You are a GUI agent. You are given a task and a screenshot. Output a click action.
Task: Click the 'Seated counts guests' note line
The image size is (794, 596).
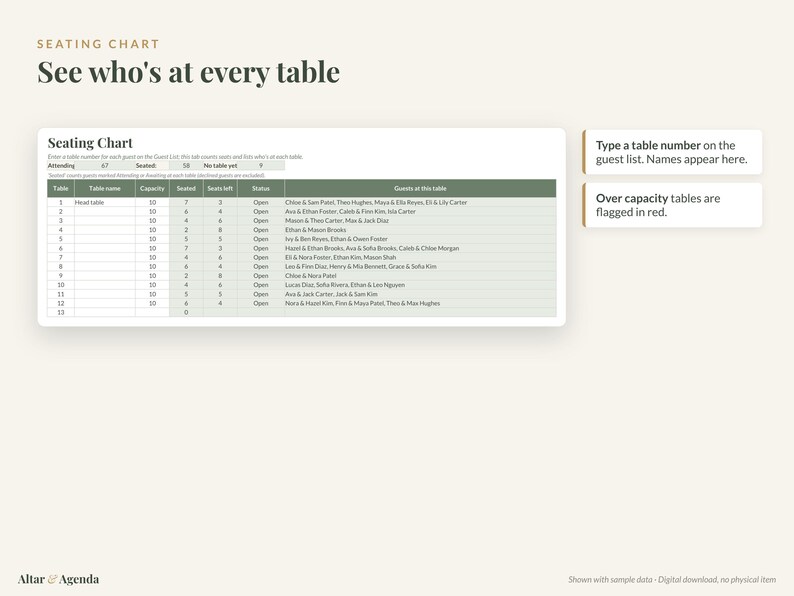pos(156,175)
